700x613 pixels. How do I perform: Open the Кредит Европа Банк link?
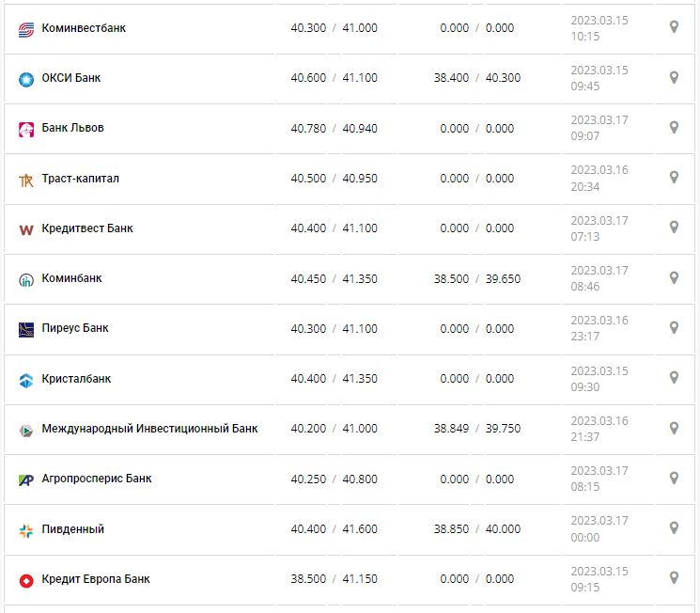coord(96,579)
